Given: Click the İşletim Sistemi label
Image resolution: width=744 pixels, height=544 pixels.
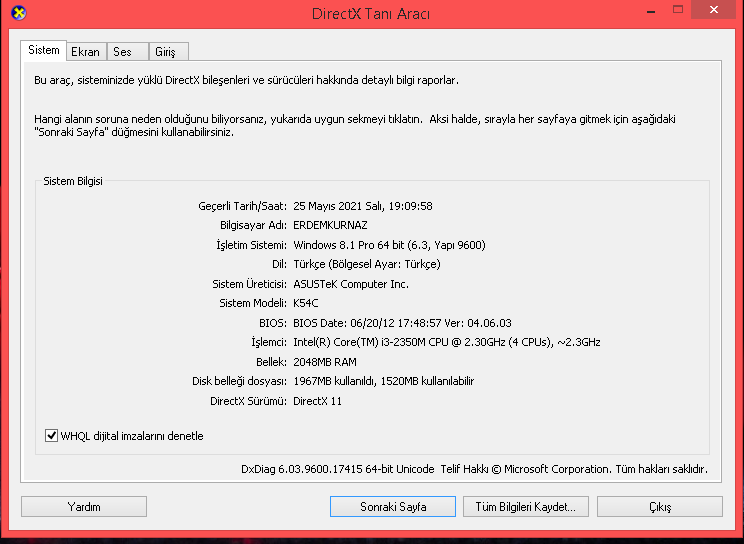Looking at the screenshot, I should pos(251,245).
